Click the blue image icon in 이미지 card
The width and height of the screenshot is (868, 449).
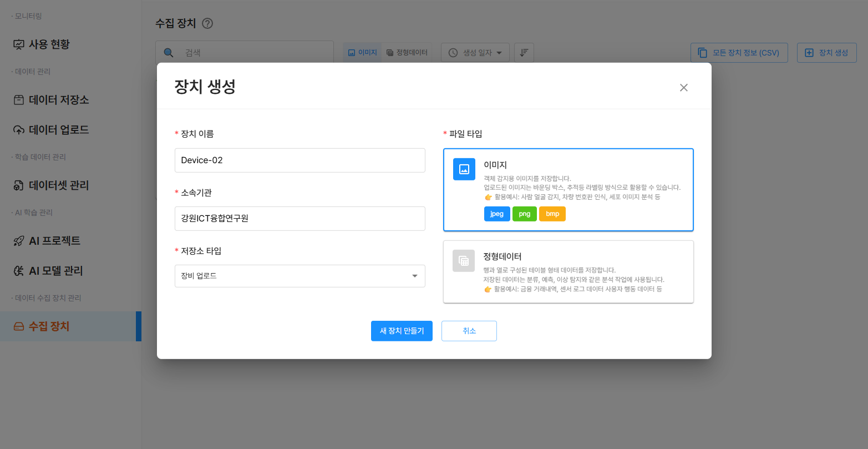[x=464, y=169]
